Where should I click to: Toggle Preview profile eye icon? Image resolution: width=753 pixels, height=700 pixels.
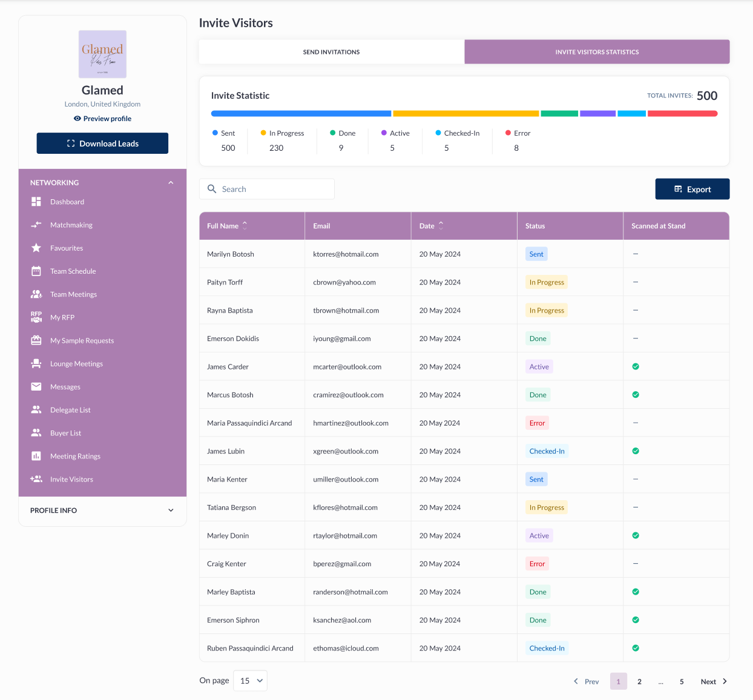click(x=77, y=119)
